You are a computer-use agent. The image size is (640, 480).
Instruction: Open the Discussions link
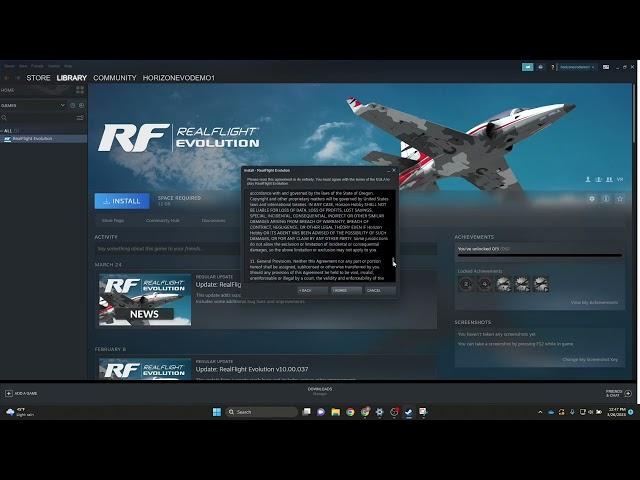tap(213, 220)
